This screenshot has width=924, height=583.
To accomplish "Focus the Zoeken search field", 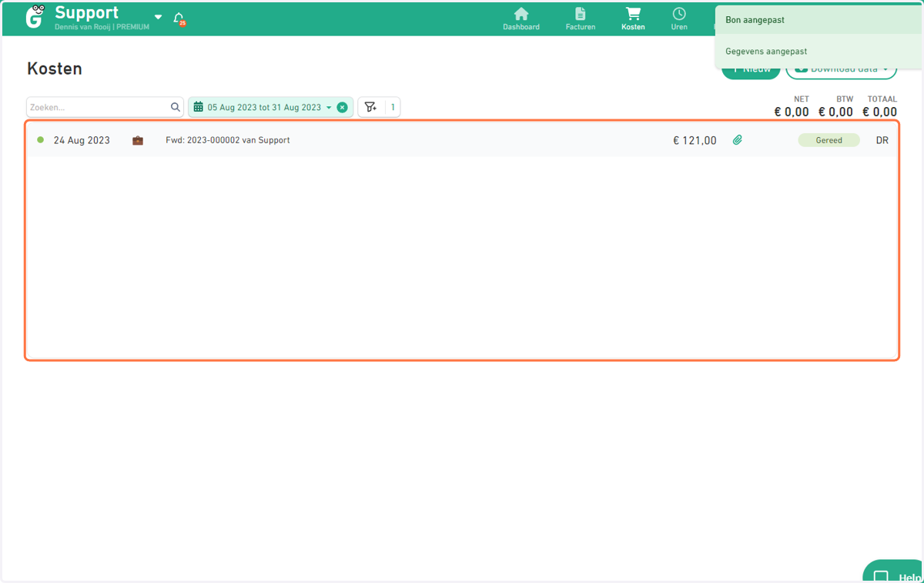I will pos(105,107).
